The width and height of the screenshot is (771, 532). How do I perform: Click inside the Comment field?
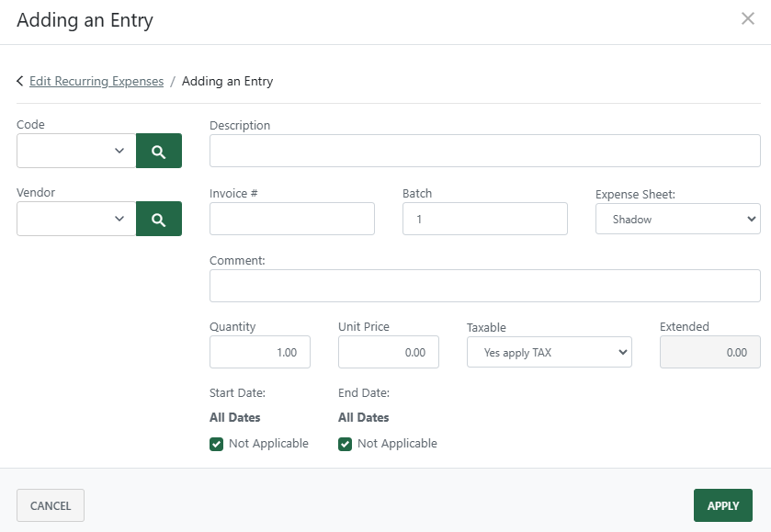click(x=484, y=285)
